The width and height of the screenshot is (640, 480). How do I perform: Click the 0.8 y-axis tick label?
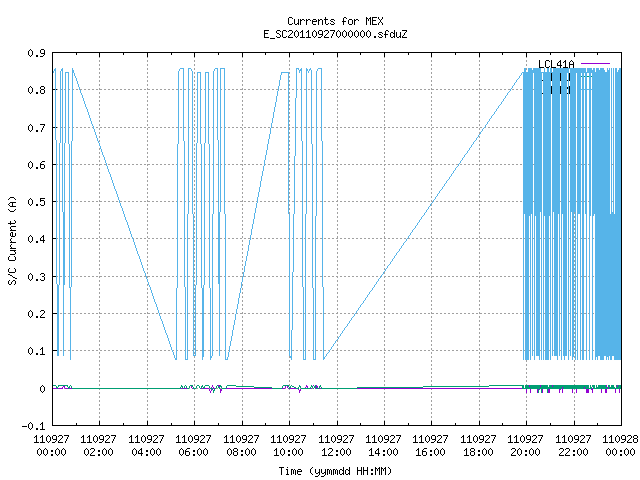pos(36,90)
